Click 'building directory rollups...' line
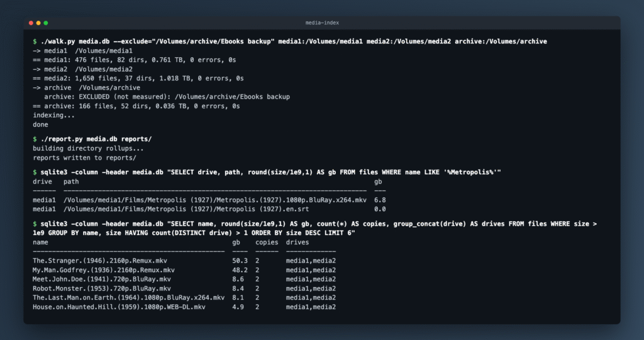 coord(88,149)
